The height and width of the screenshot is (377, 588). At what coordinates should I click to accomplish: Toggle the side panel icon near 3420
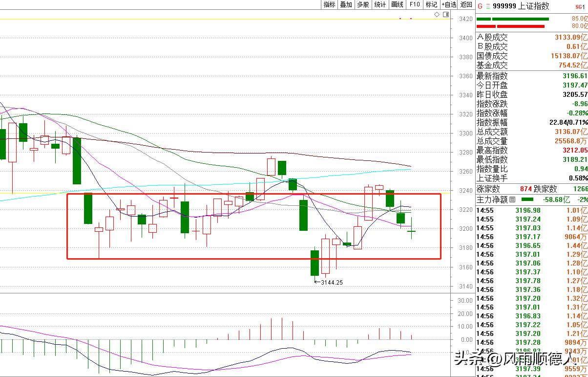coord(445,15)
